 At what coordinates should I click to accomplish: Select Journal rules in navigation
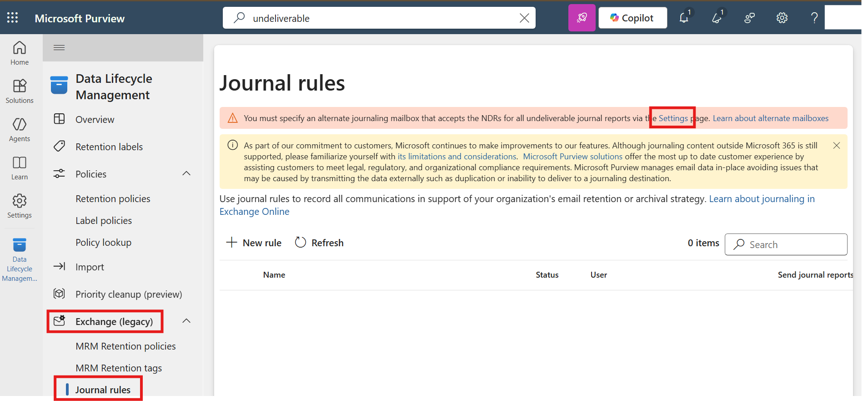click(x=103, y=390)
